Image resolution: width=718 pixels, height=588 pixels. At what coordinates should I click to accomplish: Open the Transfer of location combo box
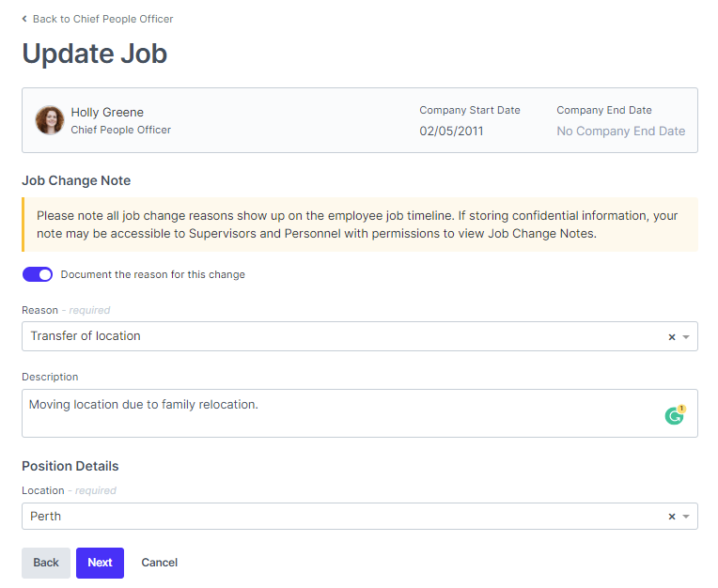point(338,336)
